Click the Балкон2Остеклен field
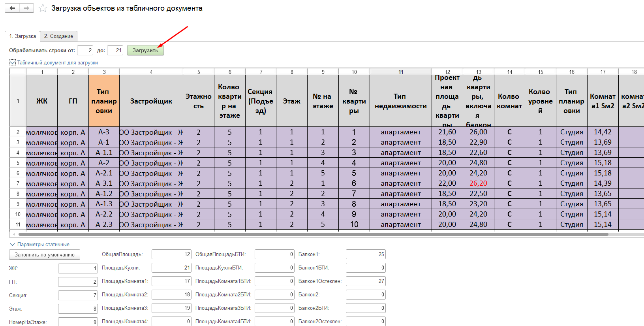 366,321
